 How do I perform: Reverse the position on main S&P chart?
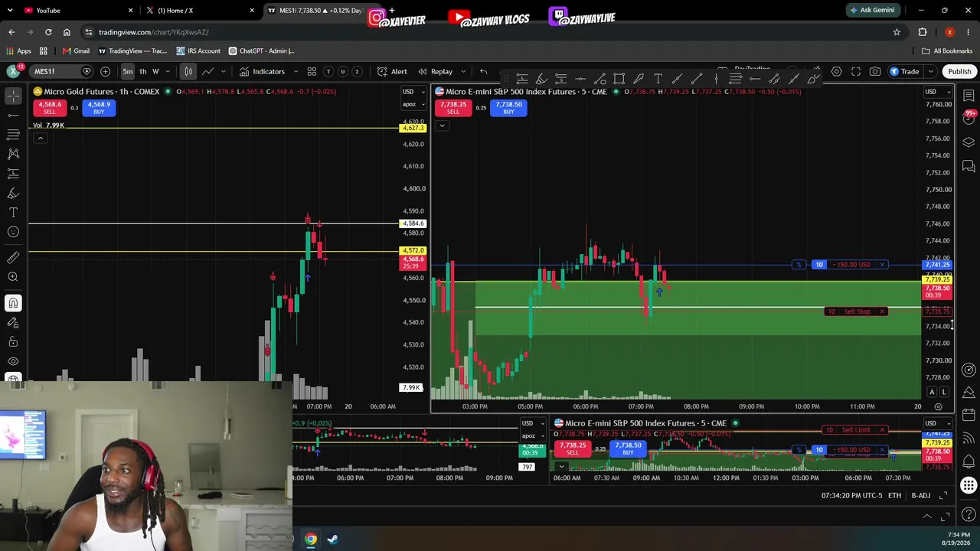799,265
